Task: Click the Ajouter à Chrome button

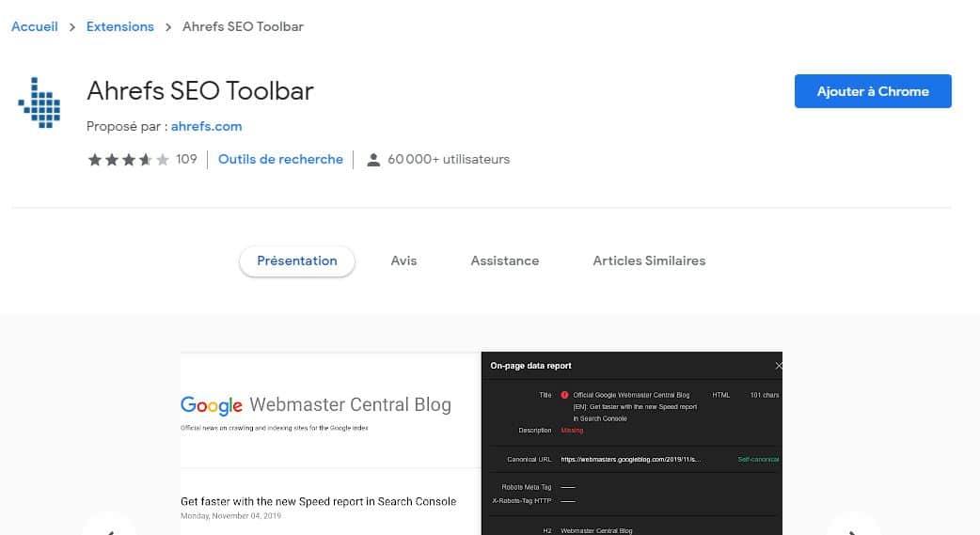Action: [873, 91]
